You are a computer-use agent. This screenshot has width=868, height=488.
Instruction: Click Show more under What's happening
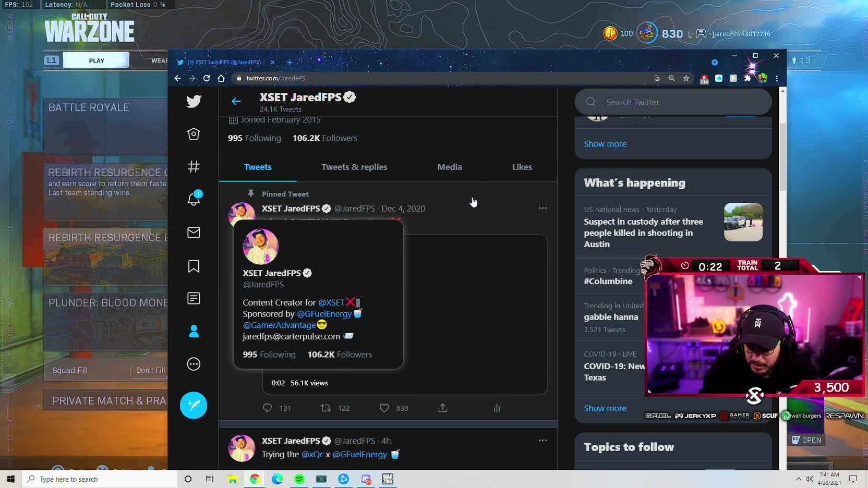pyautogui.click(x=605, y=408)
